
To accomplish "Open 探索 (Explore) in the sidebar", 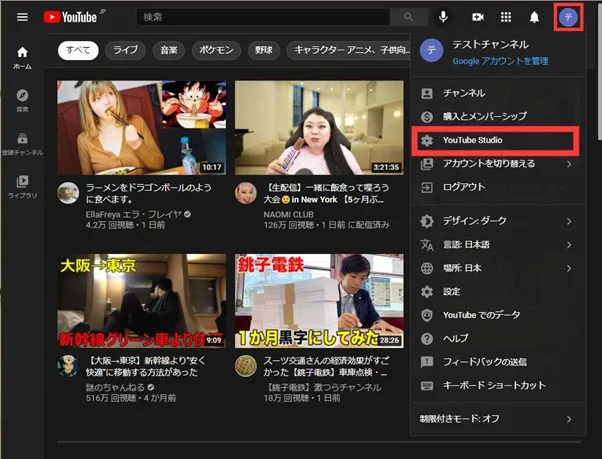I will pyautogui.click(x=22, y=100).
